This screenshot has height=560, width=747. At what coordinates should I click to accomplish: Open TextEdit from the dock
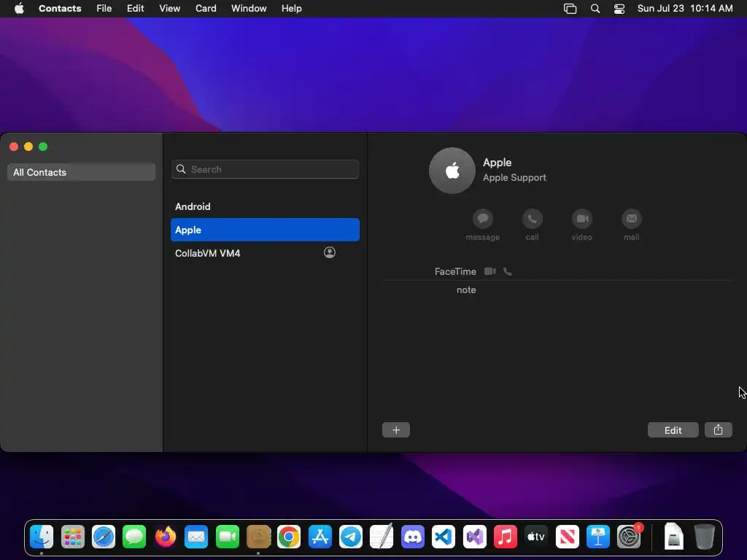coord(382,537)
